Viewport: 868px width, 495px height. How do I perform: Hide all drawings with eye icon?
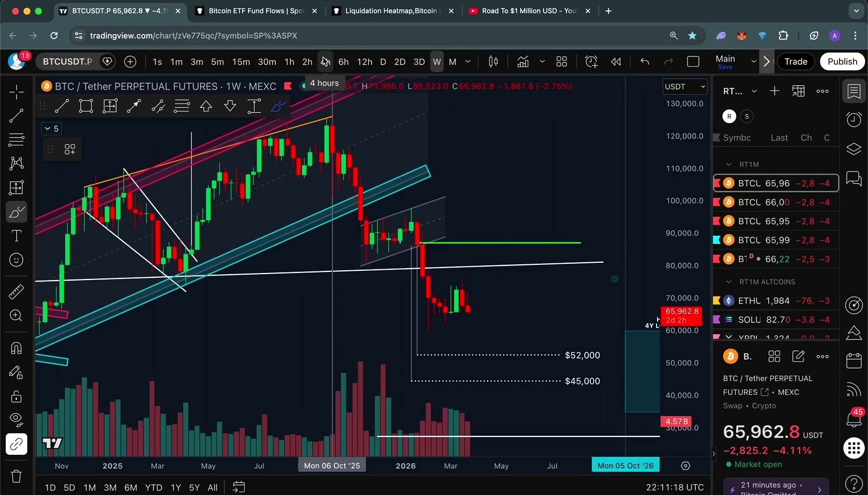click(x=16, y=418)
